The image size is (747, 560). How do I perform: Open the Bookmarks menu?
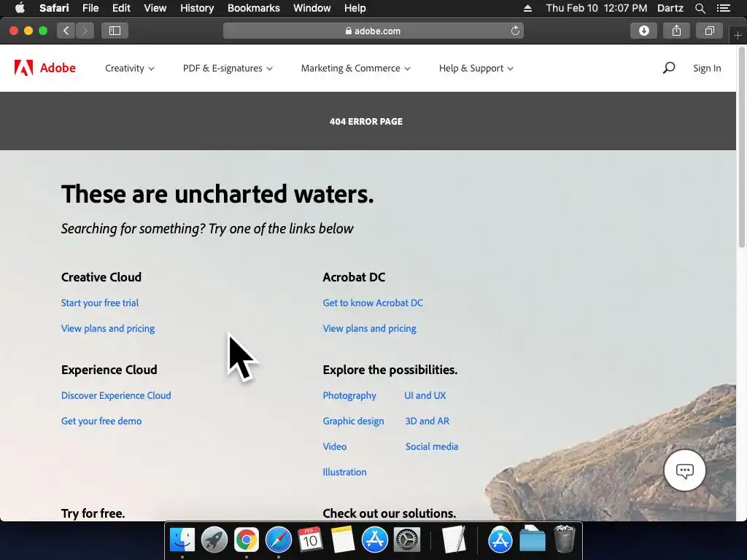coord(253,8)
